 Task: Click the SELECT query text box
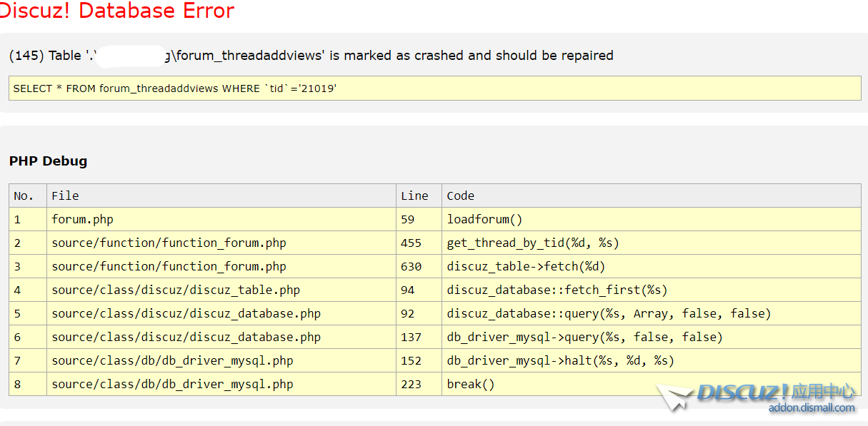click(x=434, y=88)
